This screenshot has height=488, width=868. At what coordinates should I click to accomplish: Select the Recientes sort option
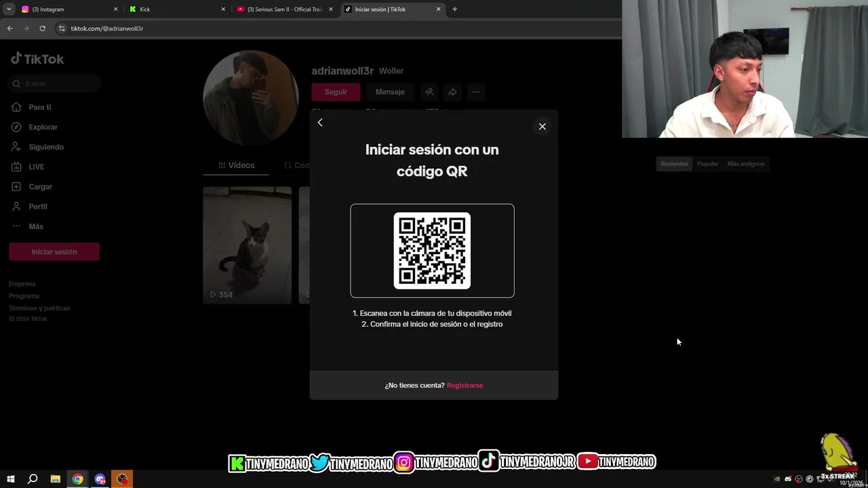pyautogui.click(x=674, y=163)
